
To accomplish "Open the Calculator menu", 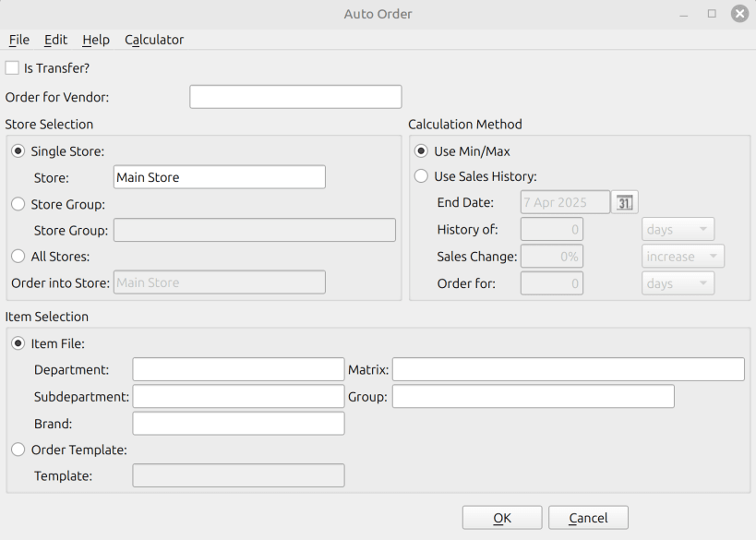I will coord(154,40).
